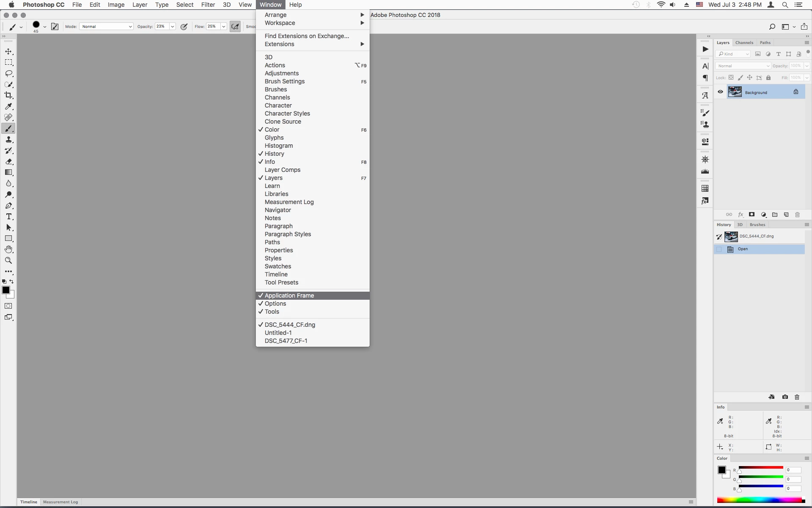Click the foreground color swatch in toolbar
This screenshot has width=812, height=508.
tap(5, 290)
